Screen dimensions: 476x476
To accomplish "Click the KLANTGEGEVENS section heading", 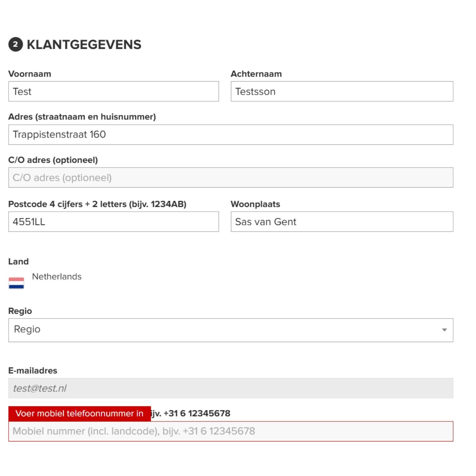I will (x=84, y=44).
